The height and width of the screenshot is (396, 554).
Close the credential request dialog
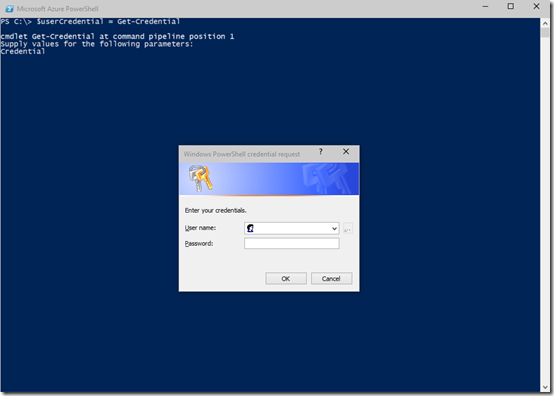click(x=346, y=152)
